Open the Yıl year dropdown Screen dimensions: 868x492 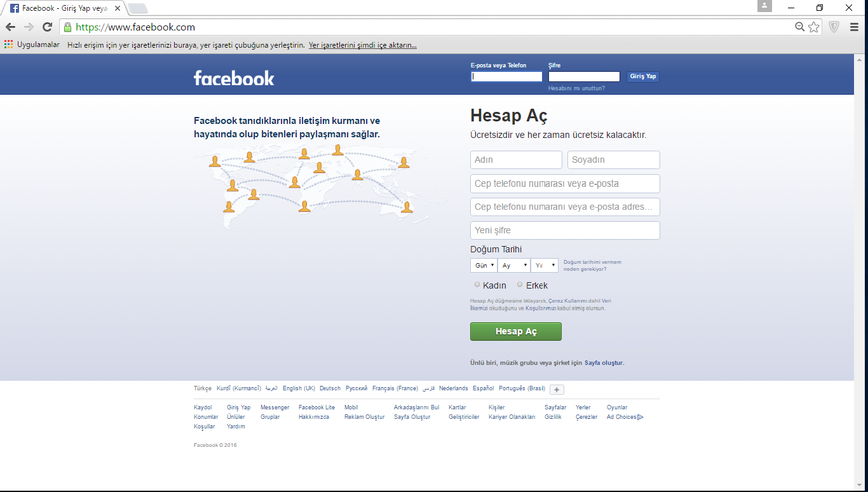545,266
